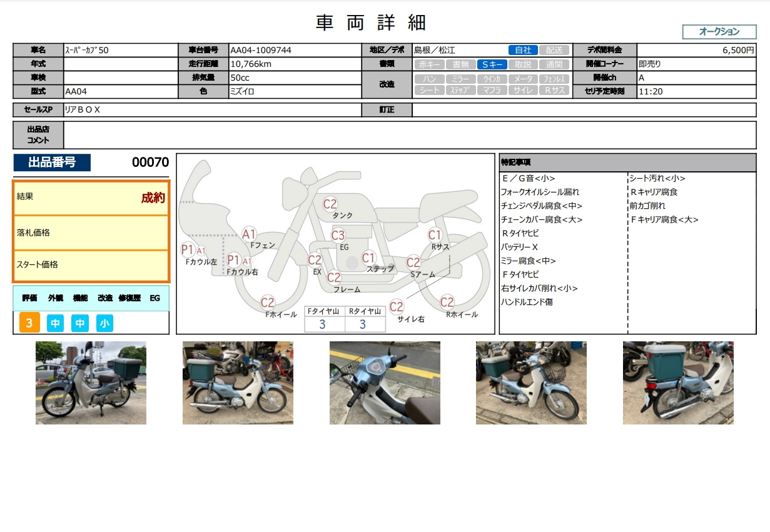Click the lot number 00070
770x532 pixels.
coord(150,163)
